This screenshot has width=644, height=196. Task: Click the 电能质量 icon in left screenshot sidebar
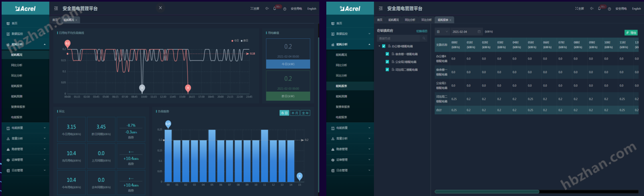pyautogui.click(x=8, y=129)
